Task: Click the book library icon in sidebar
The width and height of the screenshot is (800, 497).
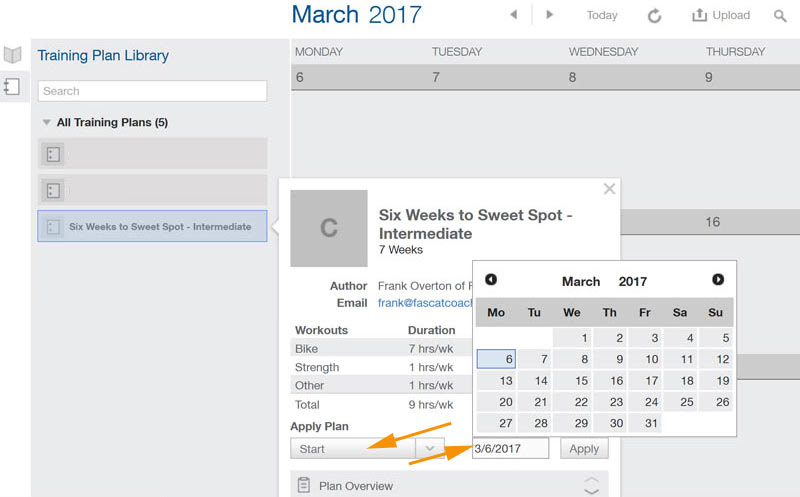Action: [x=12, y=54]
